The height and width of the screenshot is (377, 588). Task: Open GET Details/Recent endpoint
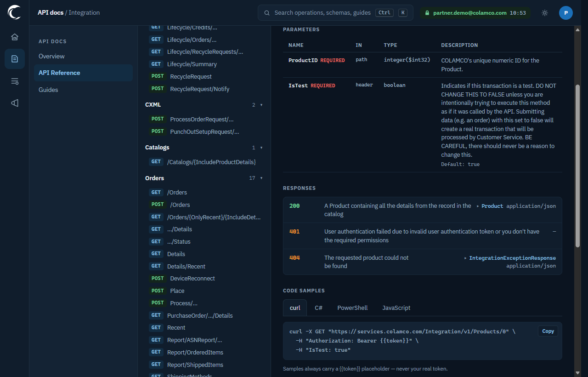tap(204, 266)
